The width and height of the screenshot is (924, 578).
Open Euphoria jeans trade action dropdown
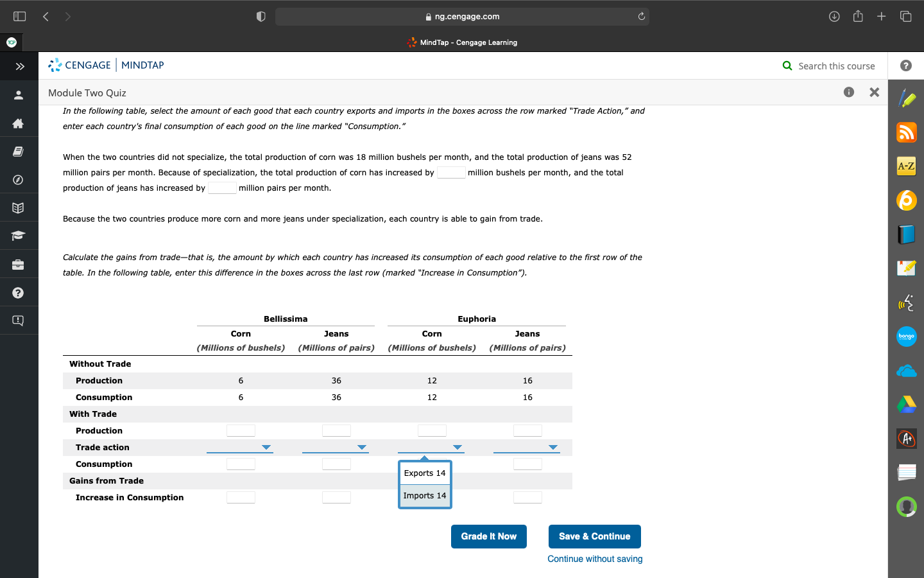pos(527,447)
